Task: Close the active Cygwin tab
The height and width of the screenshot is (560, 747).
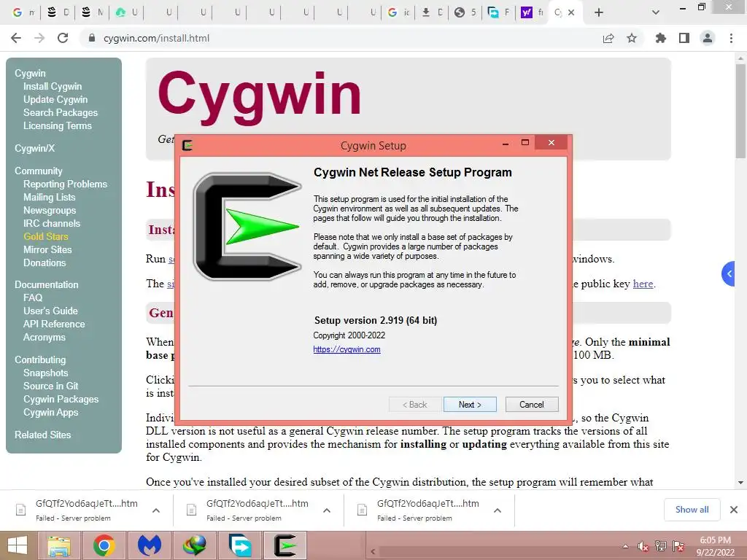Action: tap(572, 12)
